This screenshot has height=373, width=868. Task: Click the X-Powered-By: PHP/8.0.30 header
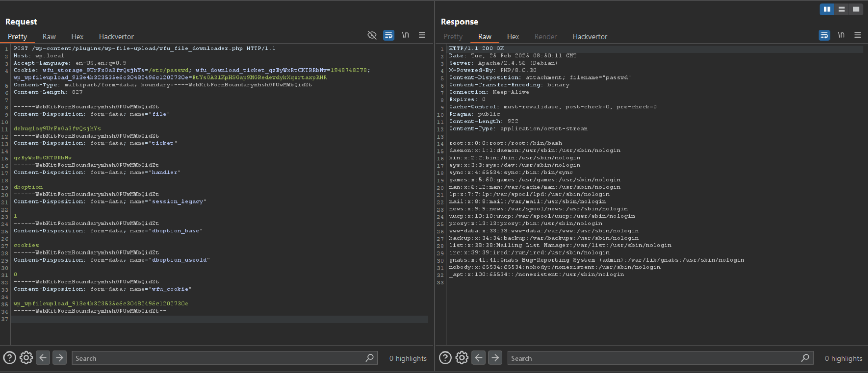(492, 70)
